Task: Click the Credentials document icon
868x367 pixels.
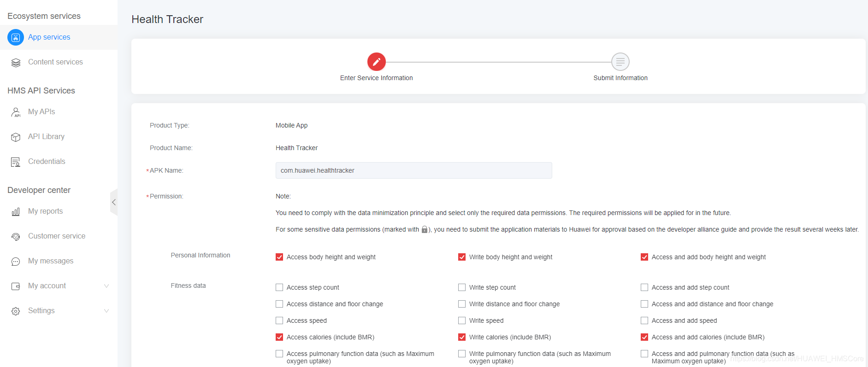Action: tap(16, 162)
